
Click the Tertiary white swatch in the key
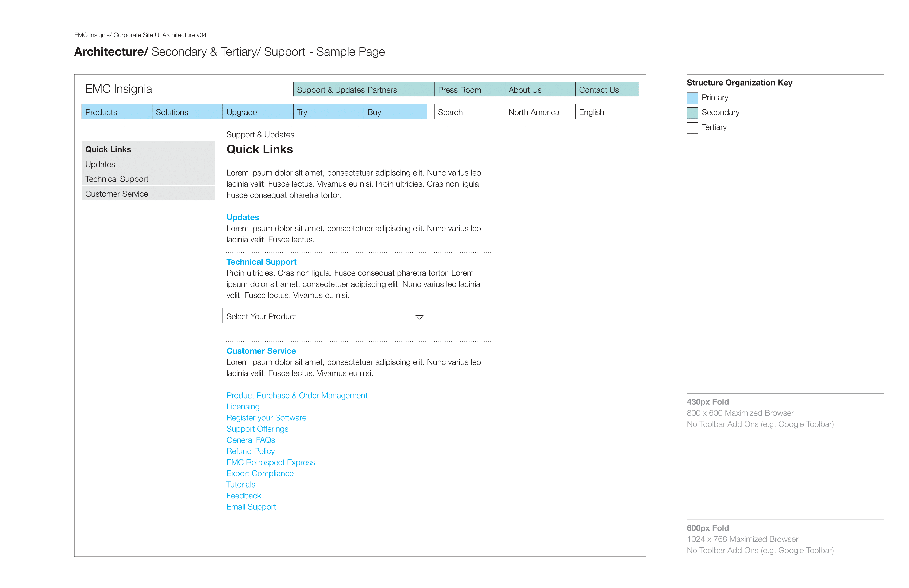(x=692, y=128)
